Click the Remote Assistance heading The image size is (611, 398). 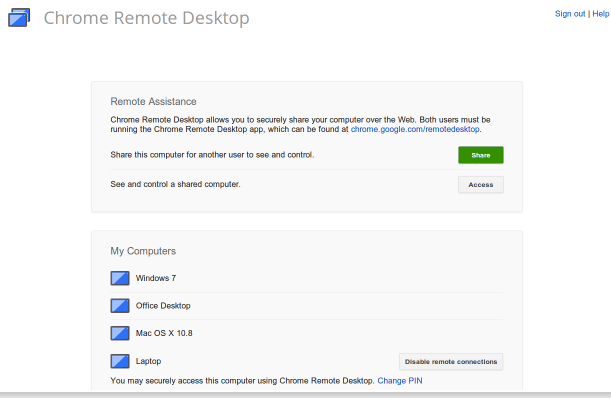[153, 102]
